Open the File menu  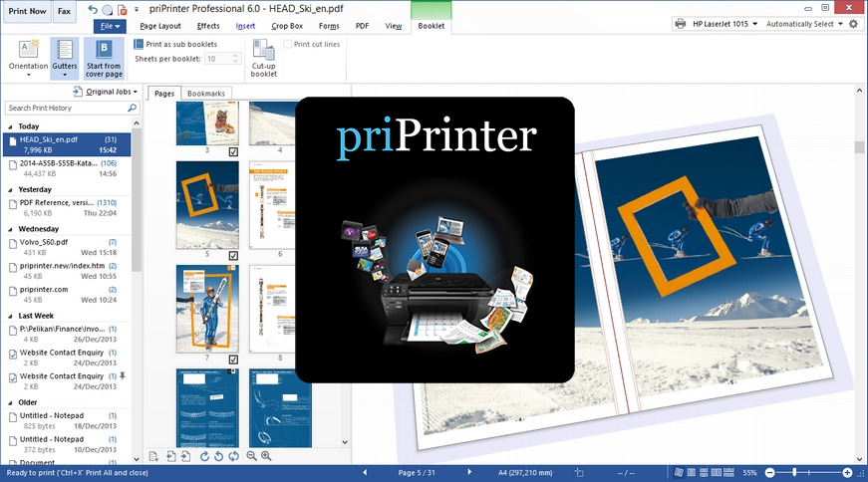pyautogui.click(x=110, y=26)
